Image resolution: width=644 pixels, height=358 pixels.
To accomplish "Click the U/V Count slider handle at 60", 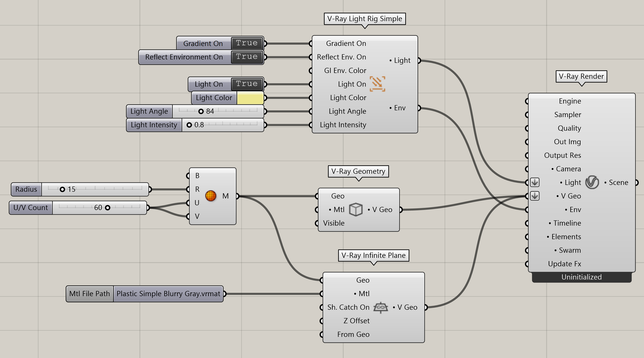I will pyautogui.click(x=107, y=208).
